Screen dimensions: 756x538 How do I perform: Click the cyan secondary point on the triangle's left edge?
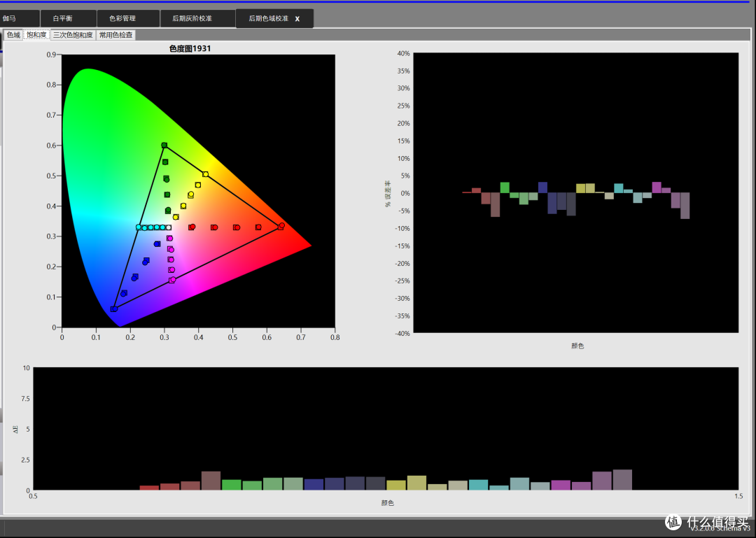click(x=139, y=227)
